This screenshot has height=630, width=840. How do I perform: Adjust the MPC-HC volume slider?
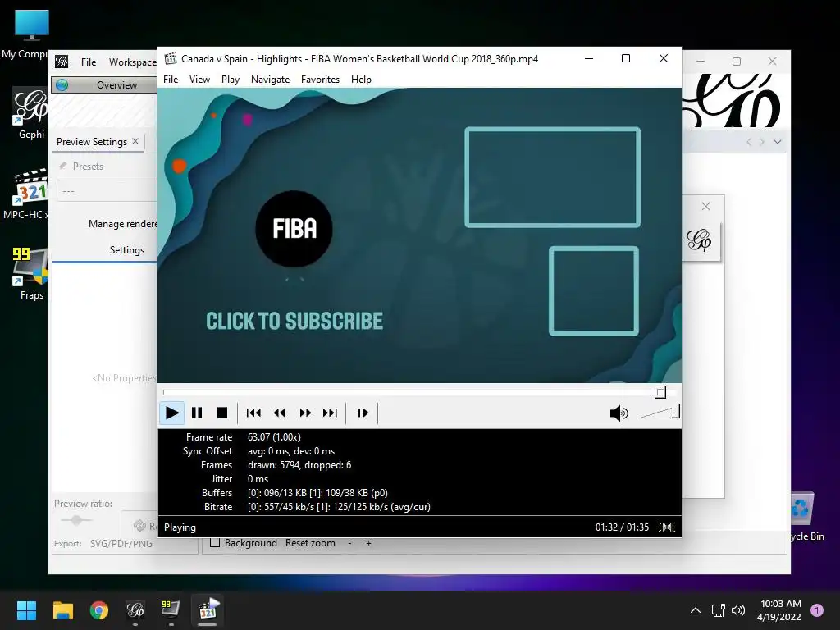(660, 412)
